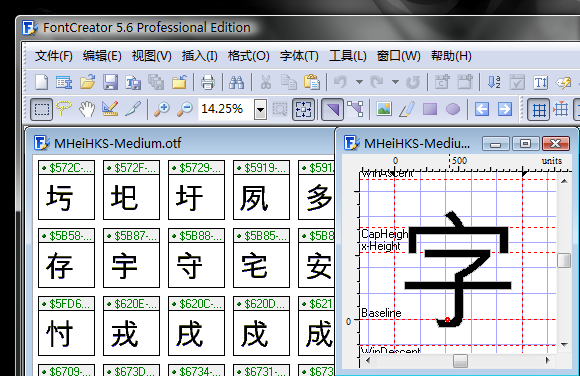This screenshot has width=580, height=376.
Task: Open the 插入(I) menu
Action: pos(200,56)
